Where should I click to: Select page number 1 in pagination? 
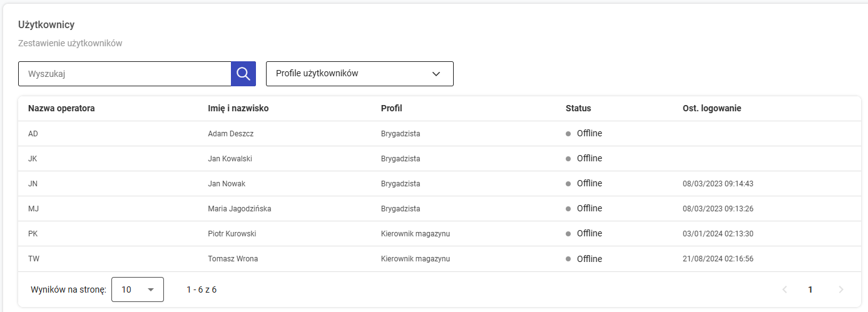810,289
